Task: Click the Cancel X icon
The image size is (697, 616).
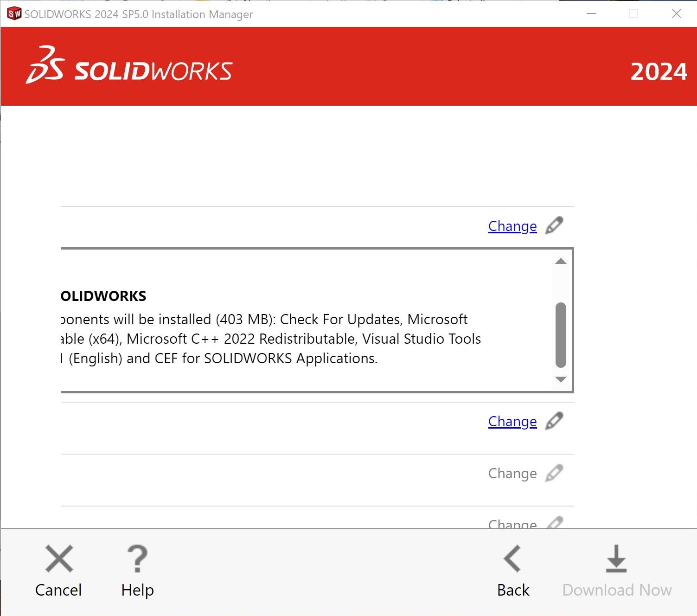Action: coord(59,558)
